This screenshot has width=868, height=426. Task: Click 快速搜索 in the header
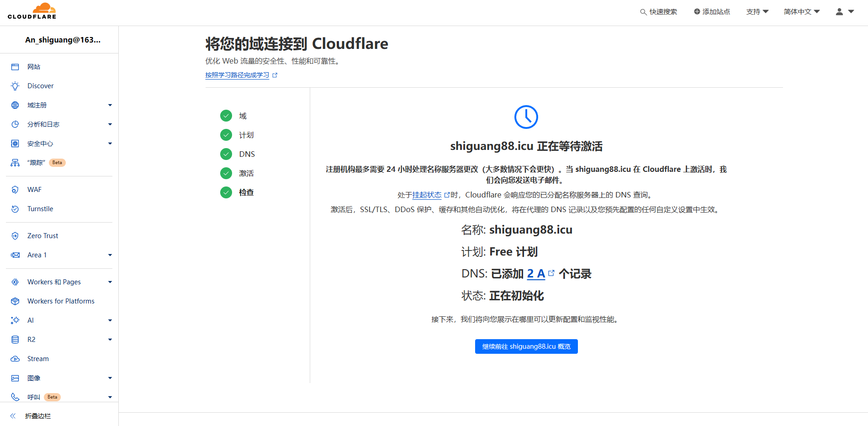(x=659, y=11)
